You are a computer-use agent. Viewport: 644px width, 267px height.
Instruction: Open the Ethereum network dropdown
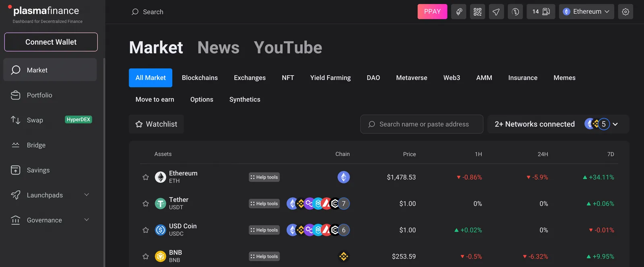(586, 12)
